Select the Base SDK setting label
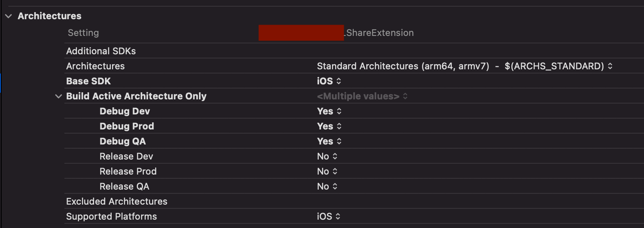Screen dimensions: 644x228 (88, 81)
